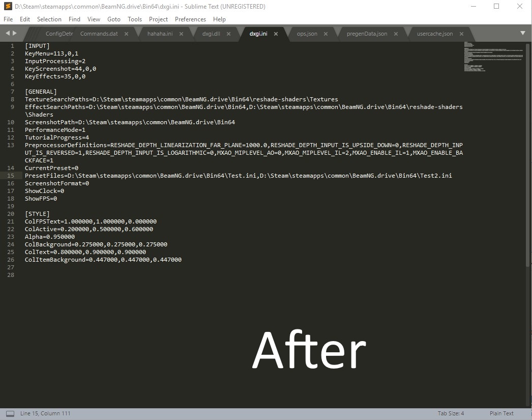Place cursor on ColBackground line

(96, 244)
